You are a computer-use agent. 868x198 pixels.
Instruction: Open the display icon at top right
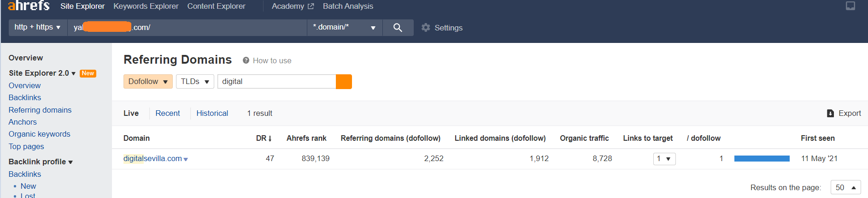click(x=850, y=6)
